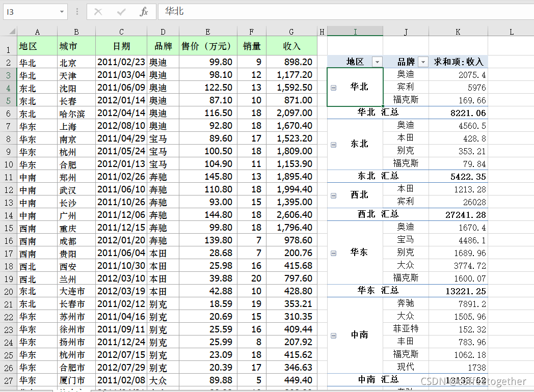
Task: Select the date cell 2011/02/23
Action: coord(121,62)
